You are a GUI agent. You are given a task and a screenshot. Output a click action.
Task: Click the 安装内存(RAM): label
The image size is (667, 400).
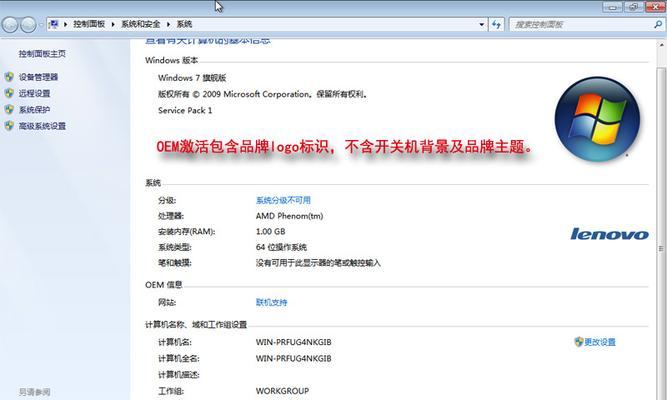coord(186,231)
